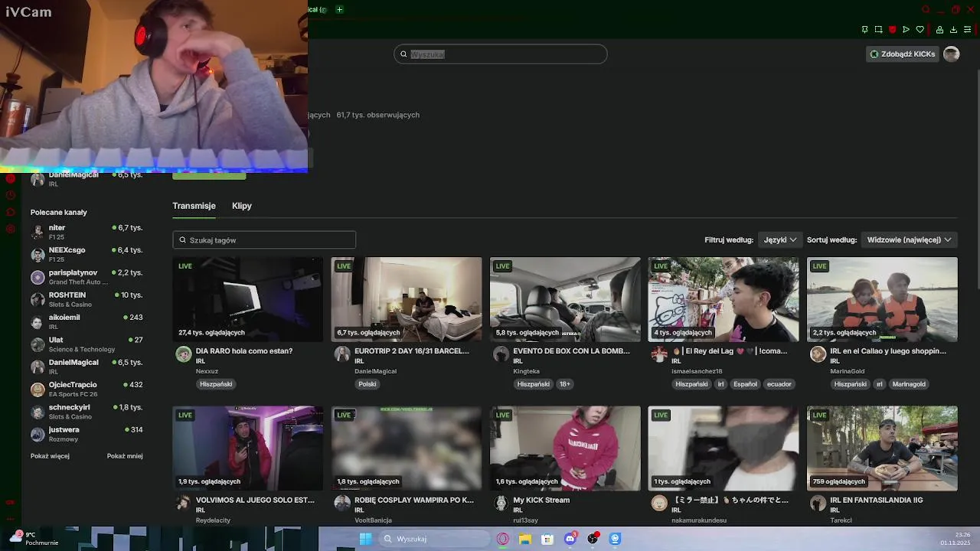Image resolution: width=980 pixels, height=551 pixels.
Task: Click MarinaGold channel avatar icon
Action: (818, 354)
